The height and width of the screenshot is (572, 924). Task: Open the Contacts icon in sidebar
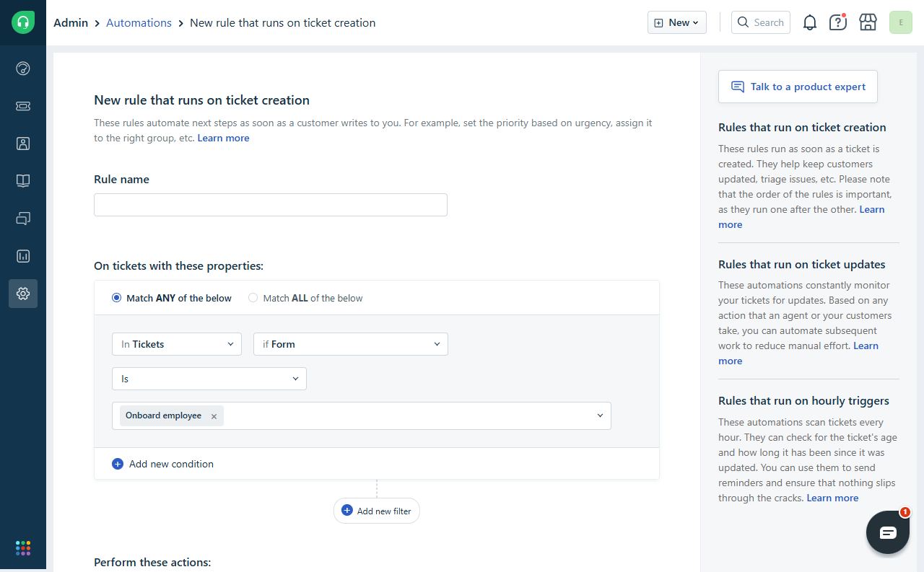point(23,144)
